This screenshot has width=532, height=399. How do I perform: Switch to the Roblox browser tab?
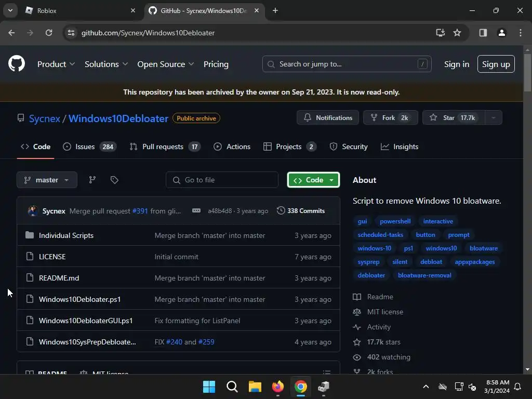coord(81,11)
